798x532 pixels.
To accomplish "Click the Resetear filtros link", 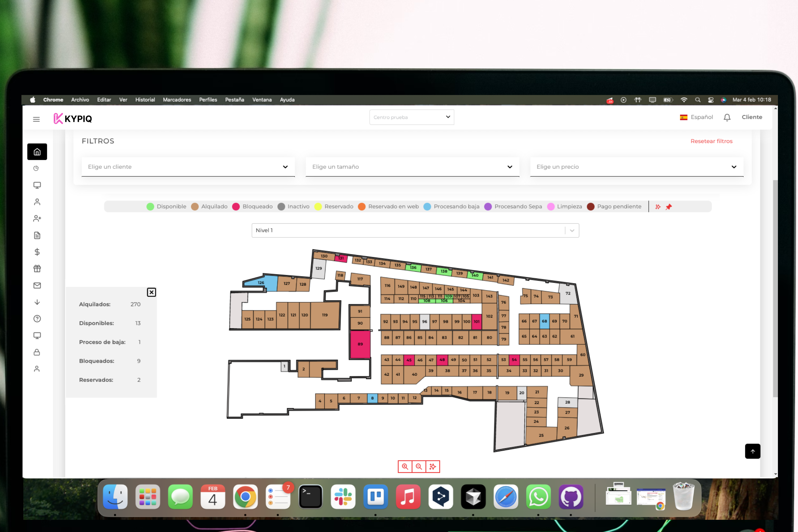I will click(x=711, y=141).
